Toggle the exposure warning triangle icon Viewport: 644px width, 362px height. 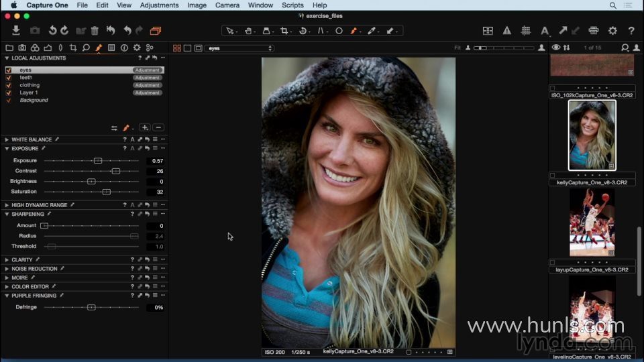[507, 30]
